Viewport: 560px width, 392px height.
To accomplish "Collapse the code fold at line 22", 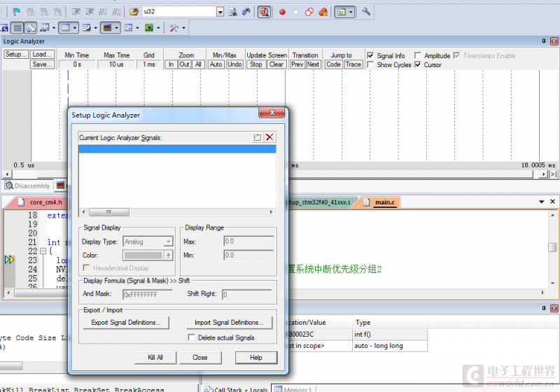I will (x=43, y=251).
